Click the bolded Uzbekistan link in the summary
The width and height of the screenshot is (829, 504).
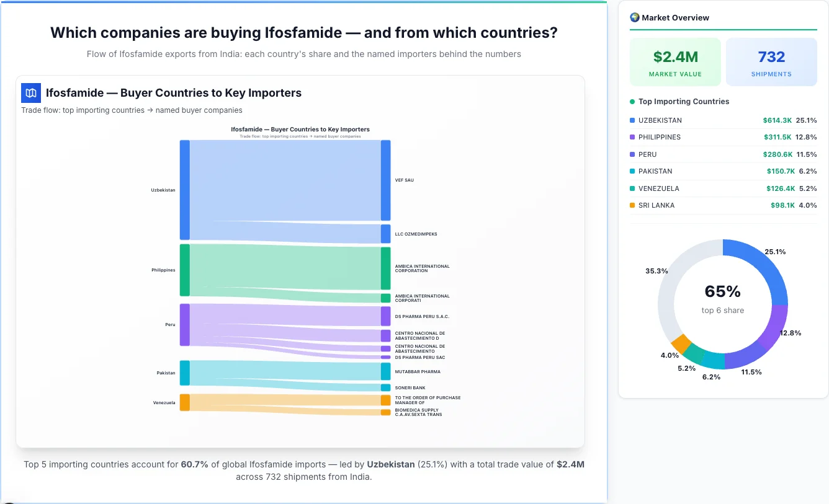[x=391, y=464]
